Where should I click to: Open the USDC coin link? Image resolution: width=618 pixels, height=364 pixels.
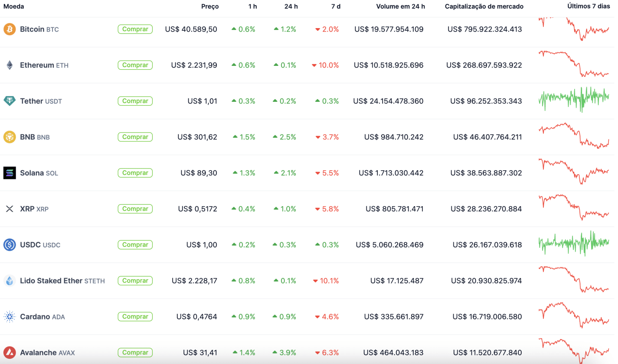40,245
